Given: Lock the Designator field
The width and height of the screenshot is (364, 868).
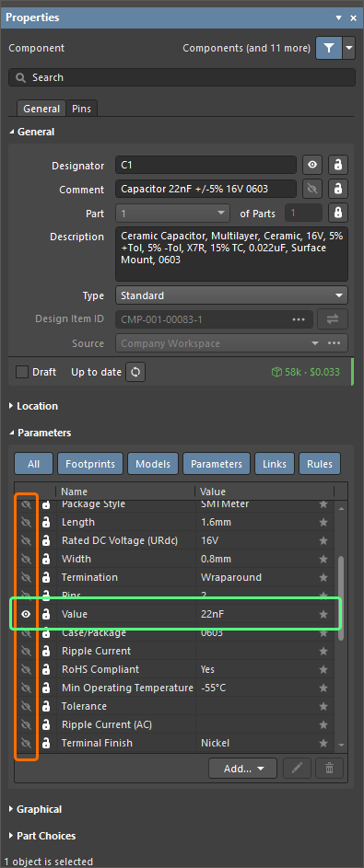Looking at the screenshot, I should coord(338,165).
